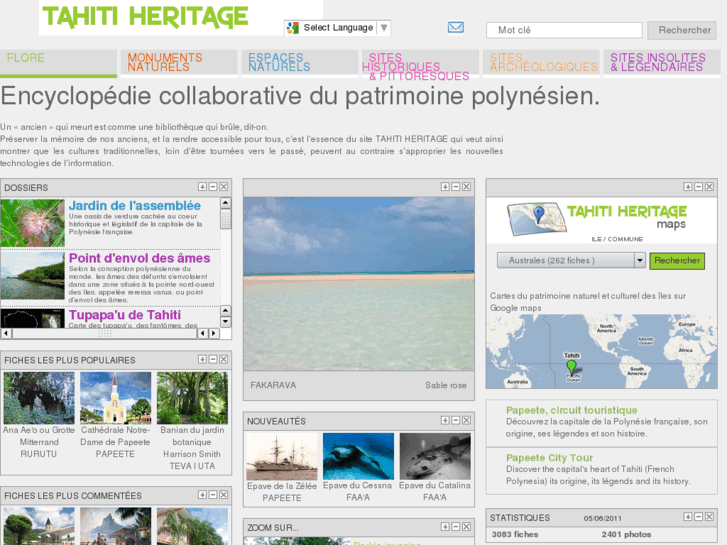
Task: Open Papeete, circuit touristique link
Action: (571, 410)
